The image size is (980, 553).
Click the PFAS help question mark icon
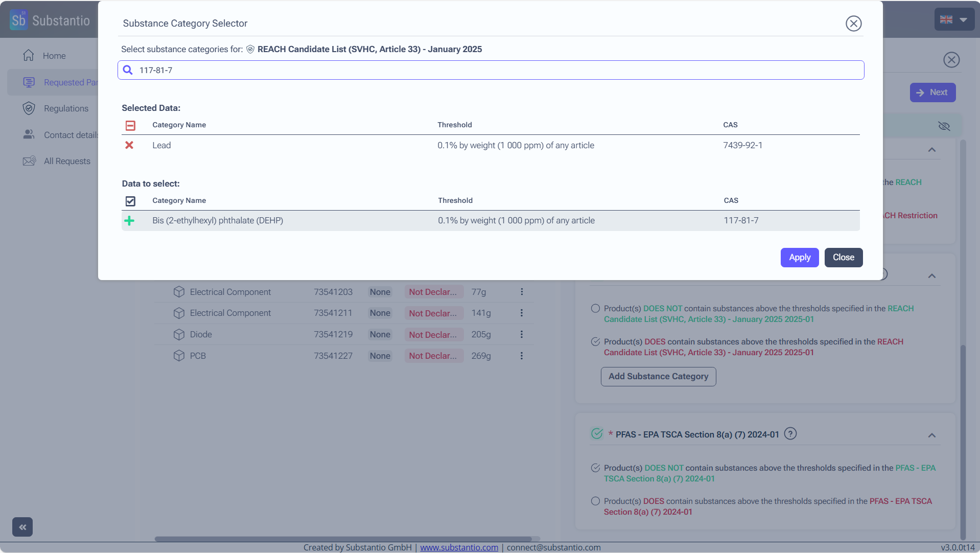tap(790, 434)
